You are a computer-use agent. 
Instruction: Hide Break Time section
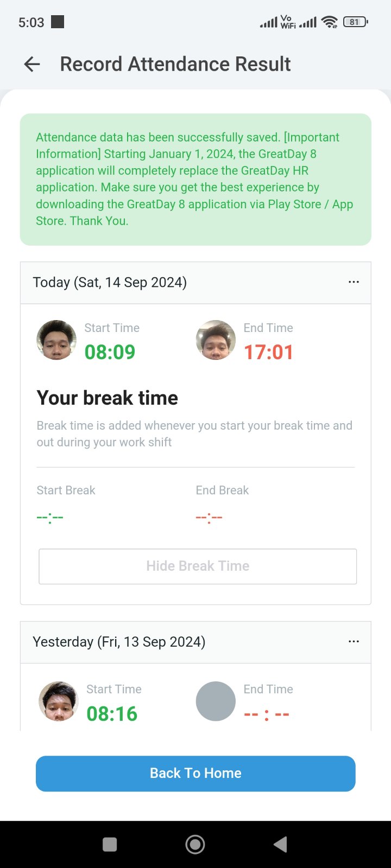click(x=198, y=566)
